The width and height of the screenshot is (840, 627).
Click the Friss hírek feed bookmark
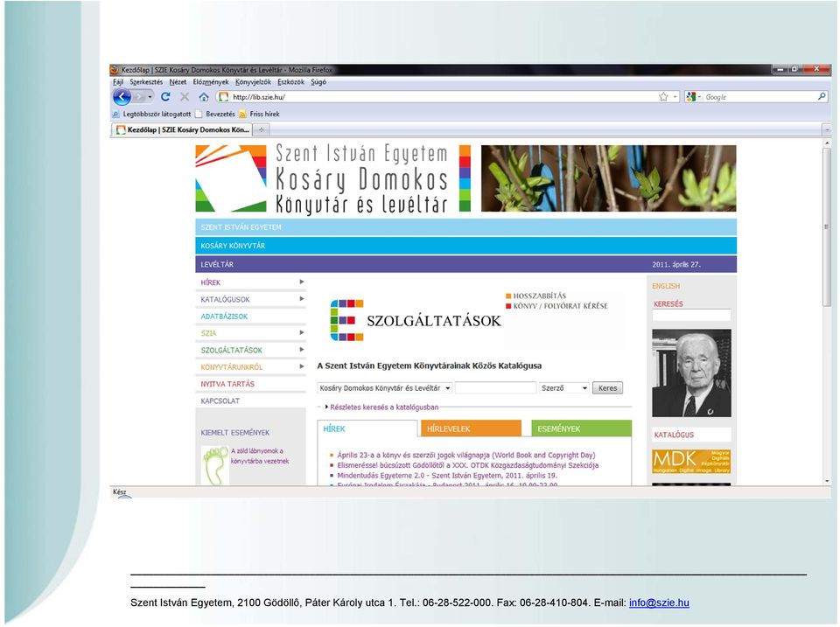pyautogui.click(x=259, y=114)
